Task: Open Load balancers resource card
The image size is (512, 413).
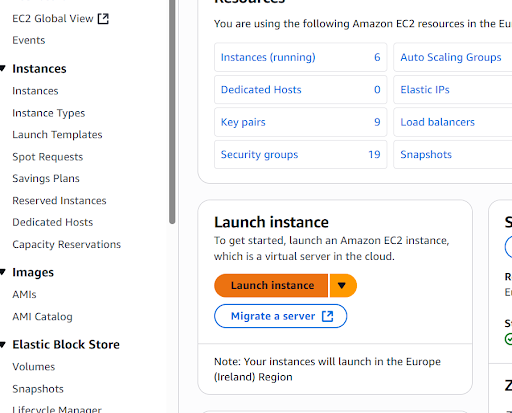Action: [x=453, y=122]
